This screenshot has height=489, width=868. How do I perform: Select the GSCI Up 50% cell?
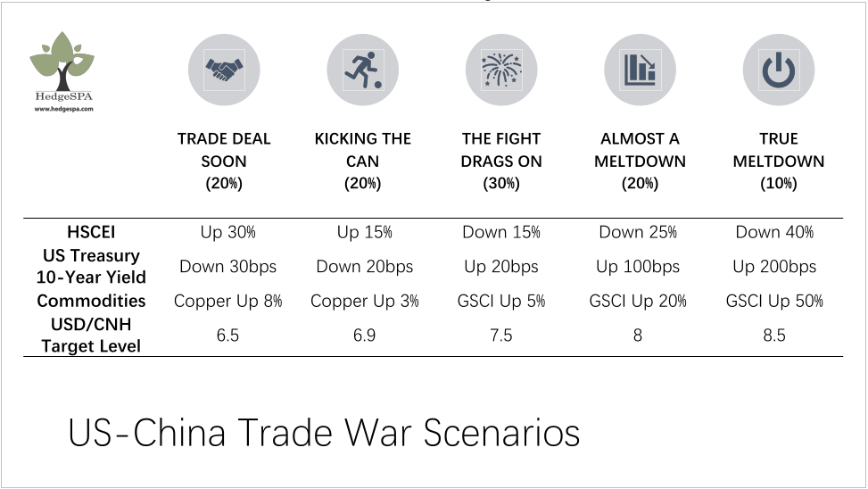(x=774, y=301)
